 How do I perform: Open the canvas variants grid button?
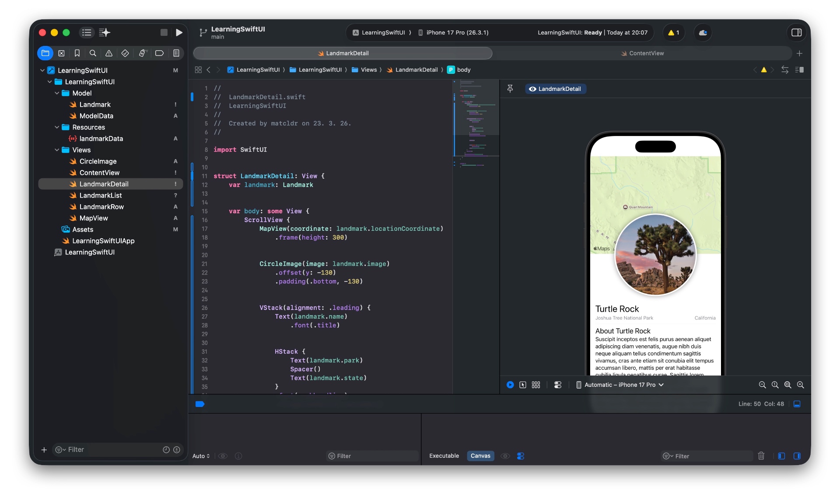point(536,385)
